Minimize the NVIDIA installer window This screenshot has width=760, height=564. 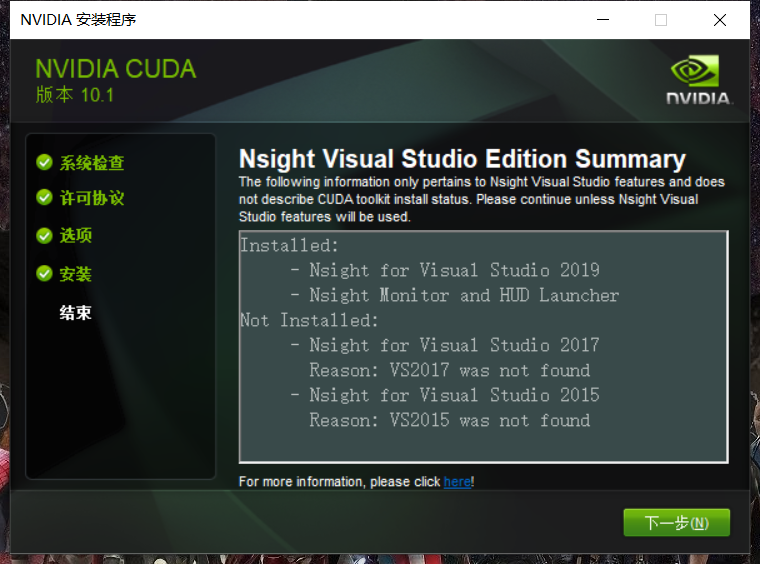tap(601, 20)
